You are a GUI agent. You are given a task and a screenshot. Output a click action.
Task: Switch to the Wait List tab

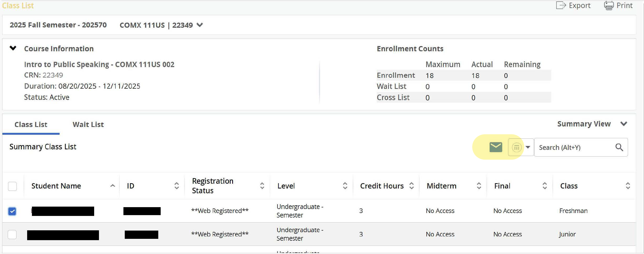(88, 125)
